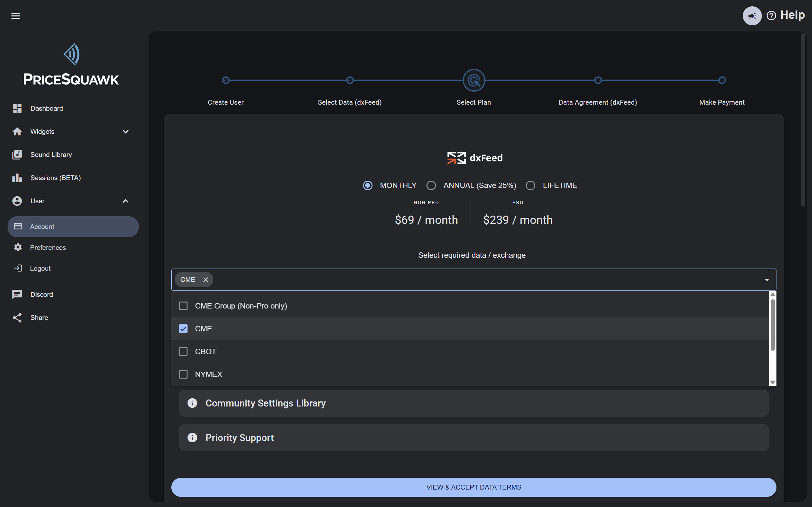Image resolution: width=812 pixels, height=507 pixels.
Task: Collapse the User section in the sidebar
Action: click(x=125, y=200)
